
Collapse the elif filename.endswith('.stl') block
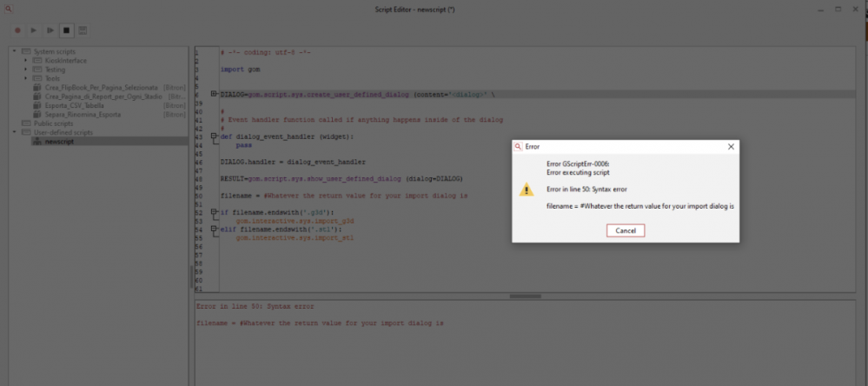point(215,229)
